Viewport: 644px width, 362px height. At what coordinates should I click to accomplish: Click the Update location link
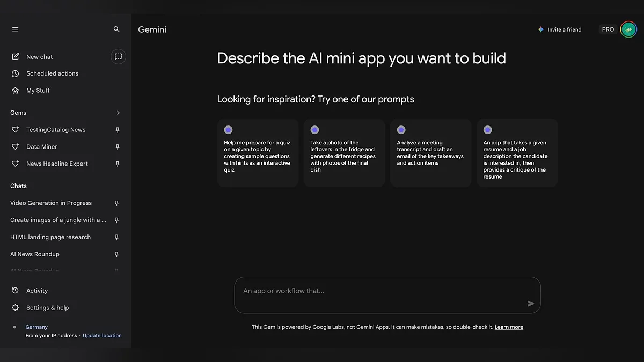pyautogui.click(x=102, y=336)
